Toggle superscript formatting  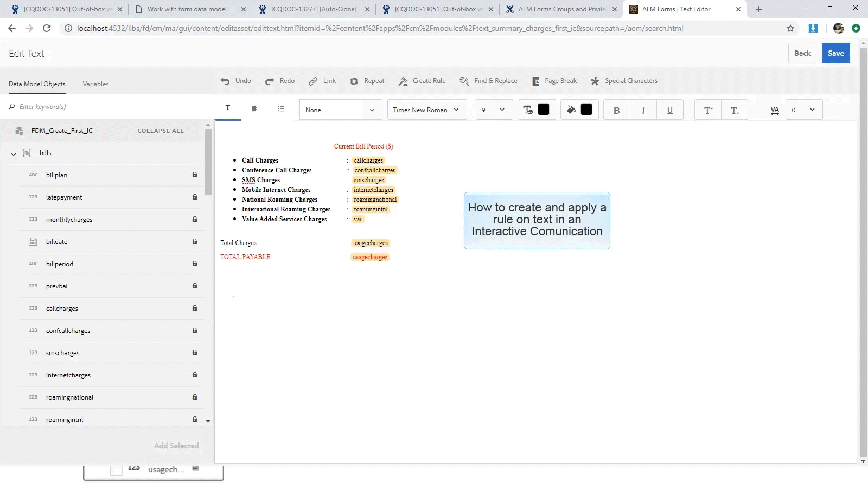(x=708, y=110)
